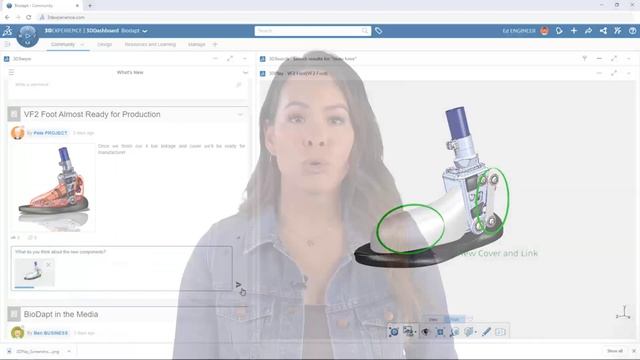
Task: Open the Manage tab
Action: (196, 44)
